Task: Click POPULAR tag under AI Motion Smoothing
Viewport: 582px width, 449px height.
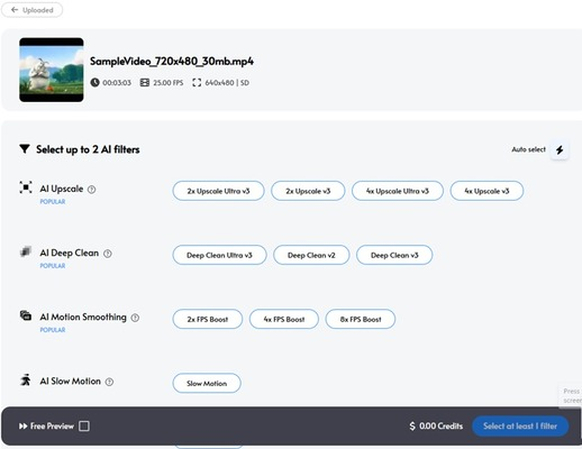Action: pyautogui.click(x=53, y=330)
